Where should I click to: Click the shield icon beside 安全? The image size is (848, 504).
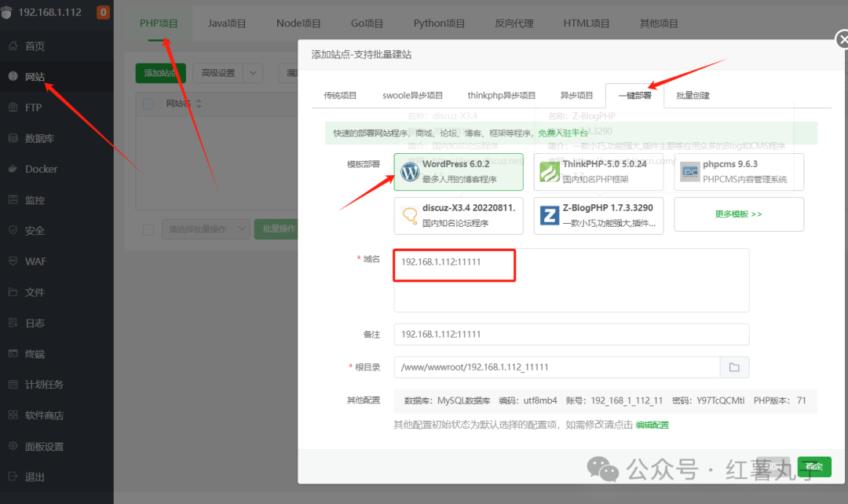pyautogui.click(x=13, y=230)
